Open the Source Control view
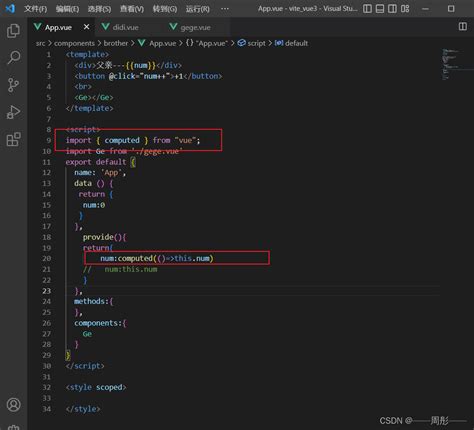The image size is (474, 430). point(13,85)
